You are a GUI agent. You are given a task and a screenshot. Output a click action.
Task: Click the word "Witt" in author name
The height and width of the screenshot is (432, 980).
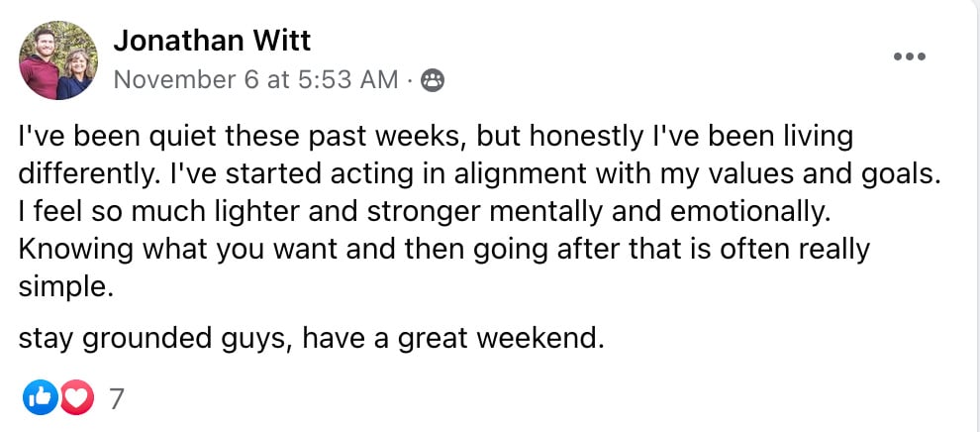pos(279,42)
